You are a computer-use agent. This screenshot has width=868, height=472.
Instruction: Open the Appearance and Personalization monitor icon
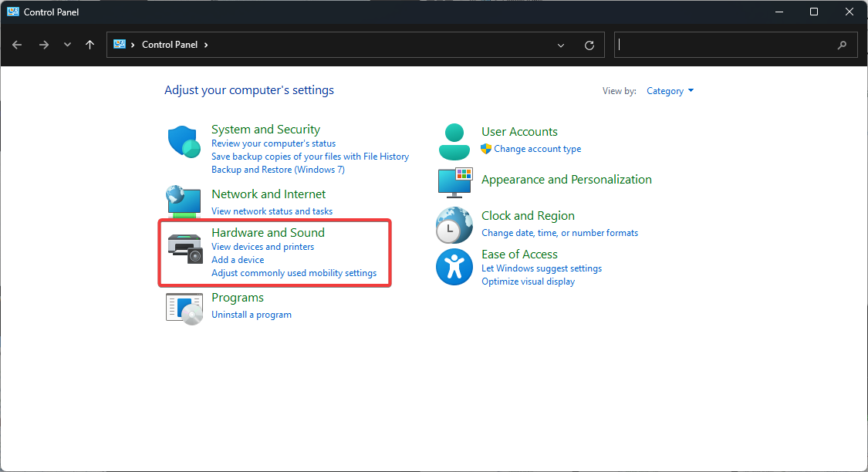(x=454, y=182)
